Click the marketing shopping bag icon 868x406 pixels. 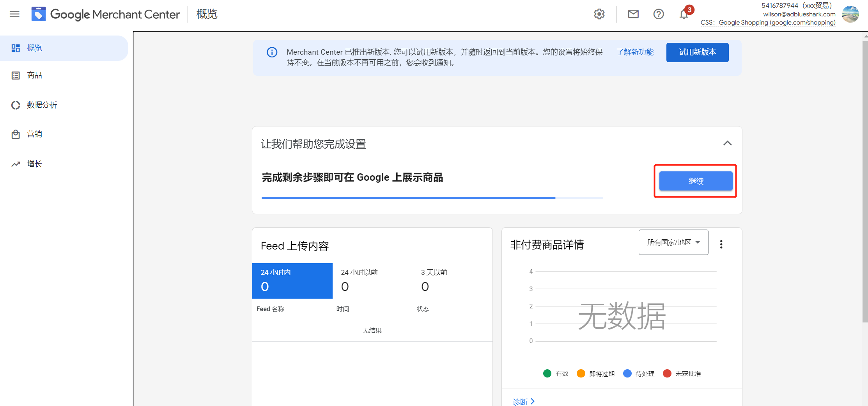[16, 134]
